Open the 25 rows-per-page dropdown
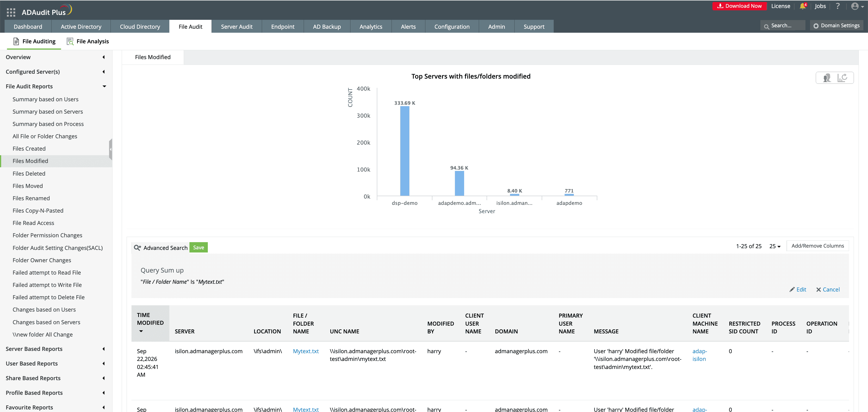Viewport: 868px width, 412px height. pos(775,246)
